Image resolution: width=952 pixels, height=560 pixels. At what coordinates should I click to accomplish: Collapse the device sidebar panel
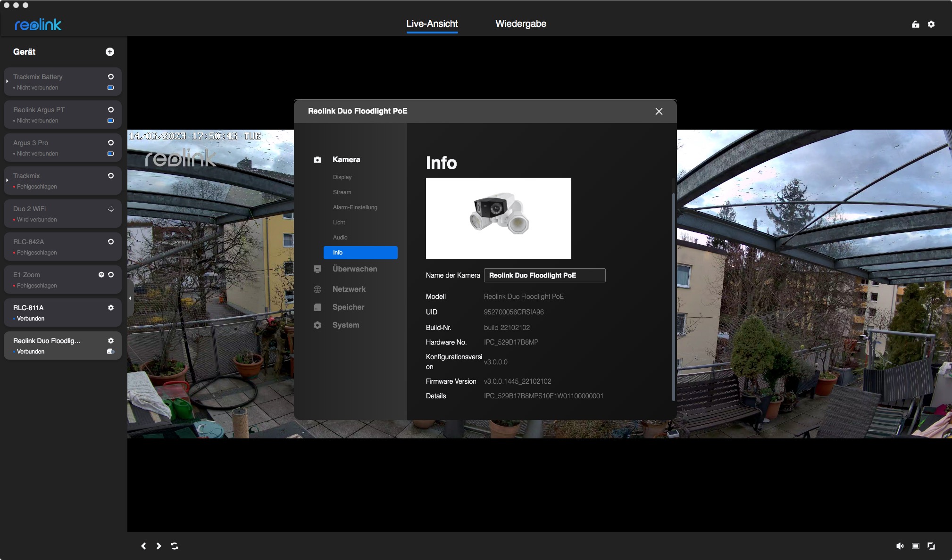coord(130,298)
